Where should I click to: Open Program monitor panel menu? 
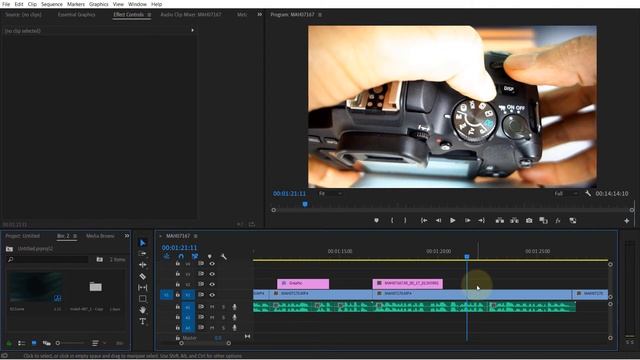320,15
